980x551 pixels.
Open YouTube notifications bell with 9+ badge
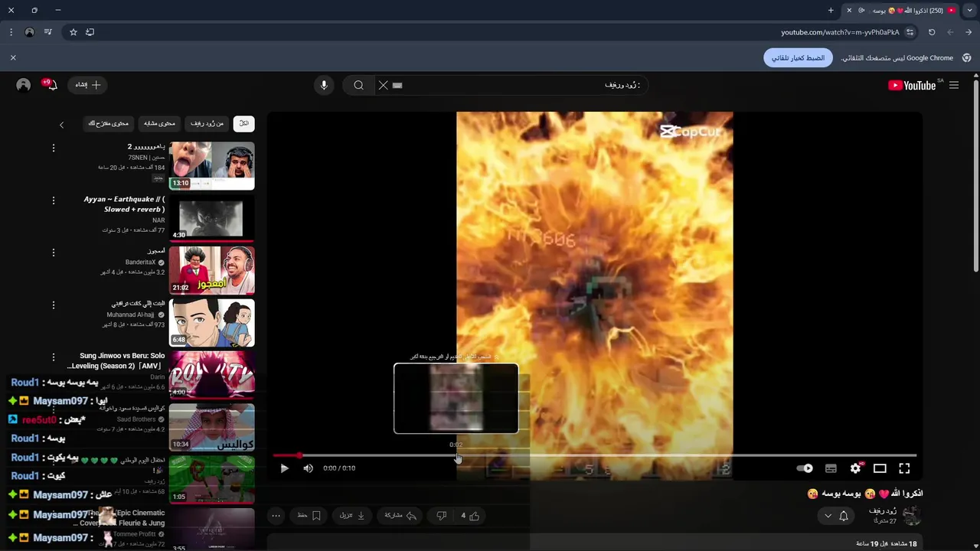[x=51, y=85]
